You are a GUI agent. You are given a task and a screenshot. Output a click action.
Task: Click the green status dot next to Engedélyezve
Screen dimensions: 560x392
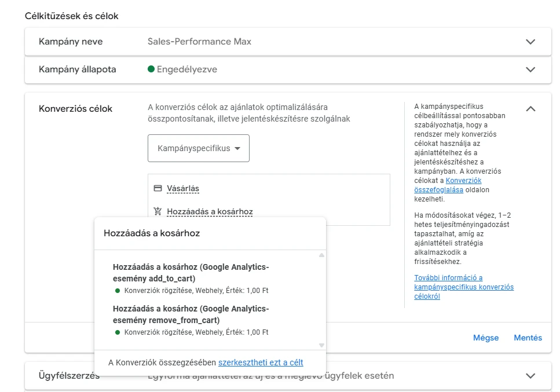[x=151, y=69]
